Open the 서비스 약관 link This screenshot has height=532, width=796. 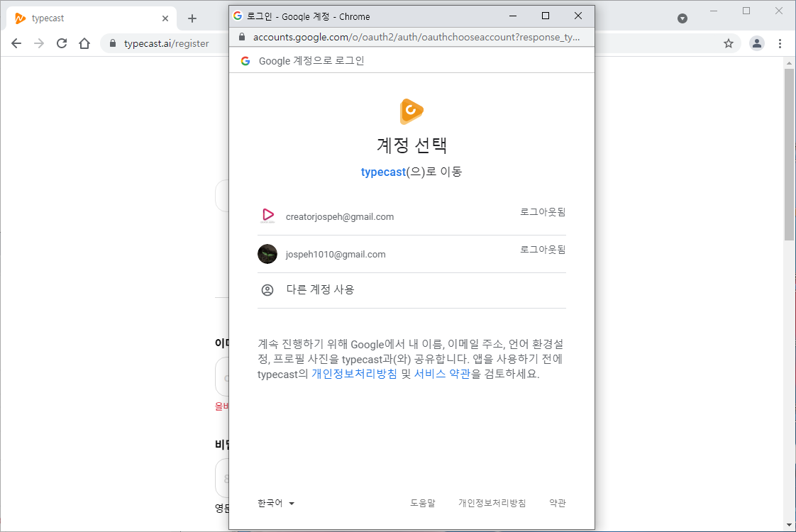click(x=442, y=374)
